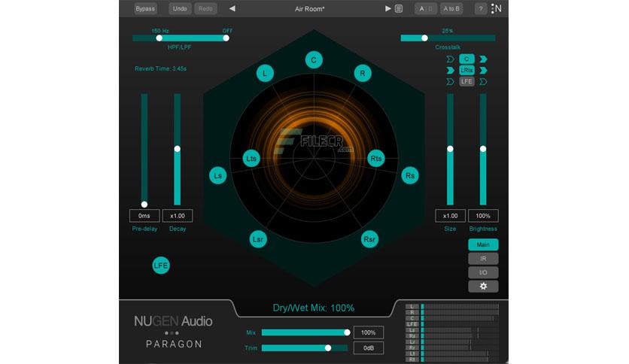Click the Size x1.00 value field

click(450, 216)
